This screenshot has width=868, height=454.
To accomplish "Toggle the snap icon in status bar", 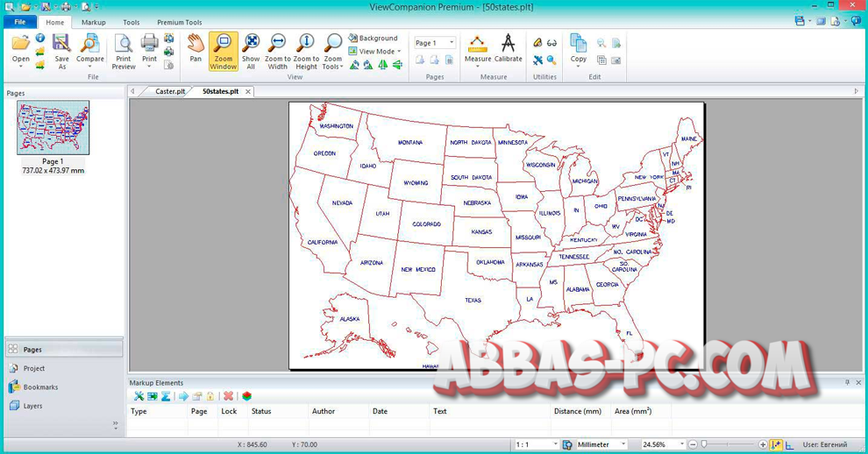I will tap(776, 445).
